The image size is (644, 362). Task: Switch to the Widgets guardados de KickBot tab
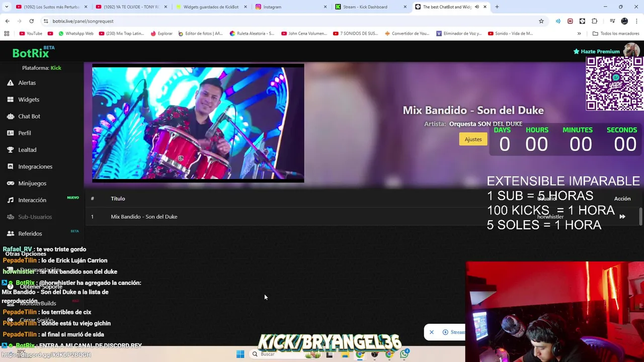tap(211, 7)
